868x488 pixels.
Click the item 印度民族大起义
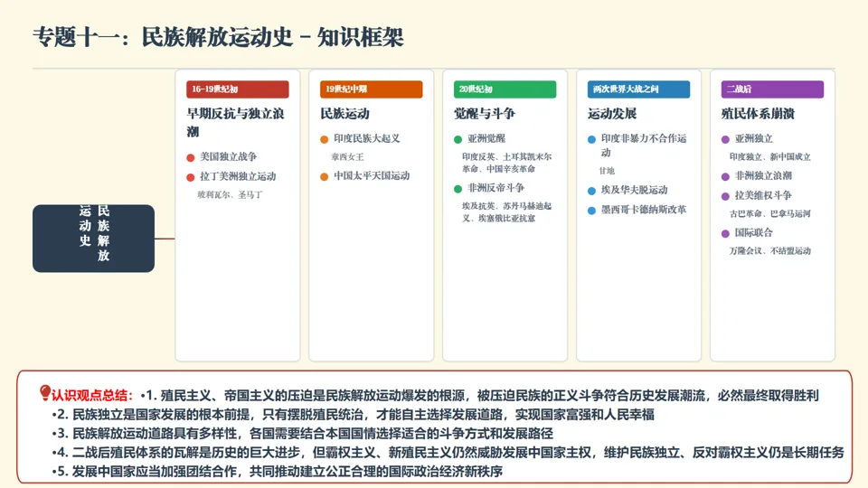coord(366,139)
